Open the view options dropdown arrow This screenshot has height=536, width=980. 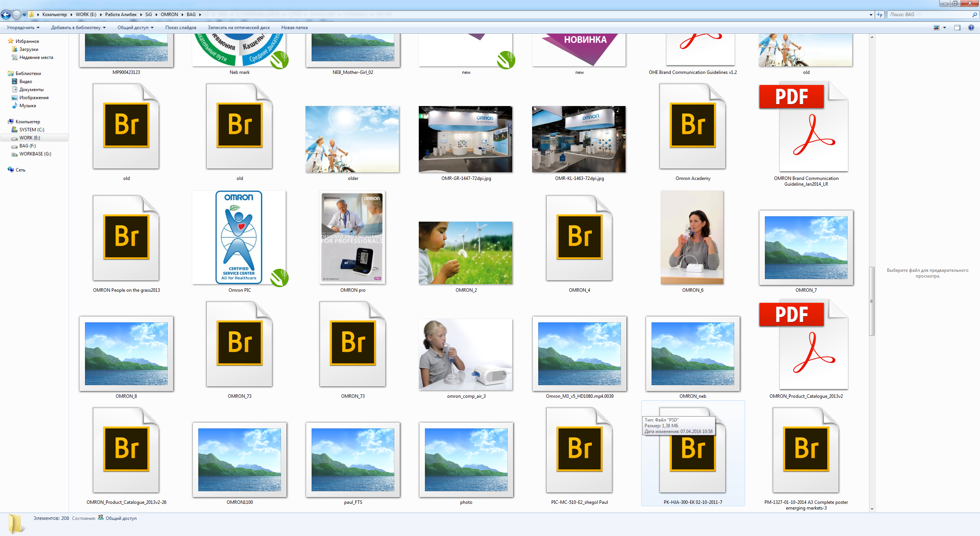pos(944,28)
